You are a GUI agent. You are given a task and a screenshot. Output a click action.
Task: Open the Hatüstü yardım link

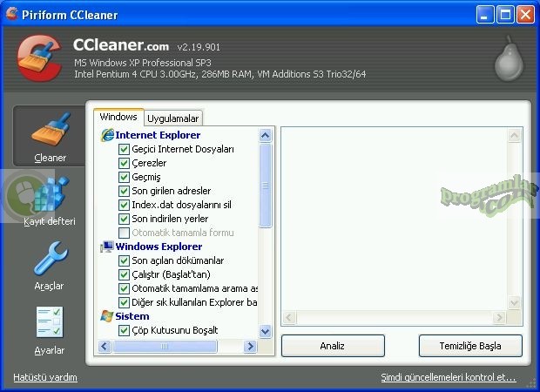coord(45,377)
